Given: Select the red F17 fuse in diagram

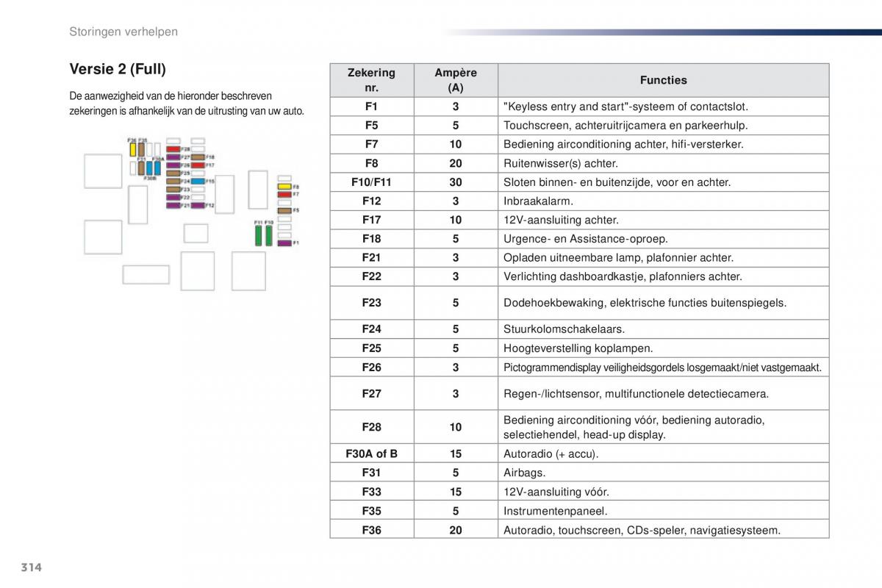Looking at the screenshot, I should (198, 165).
